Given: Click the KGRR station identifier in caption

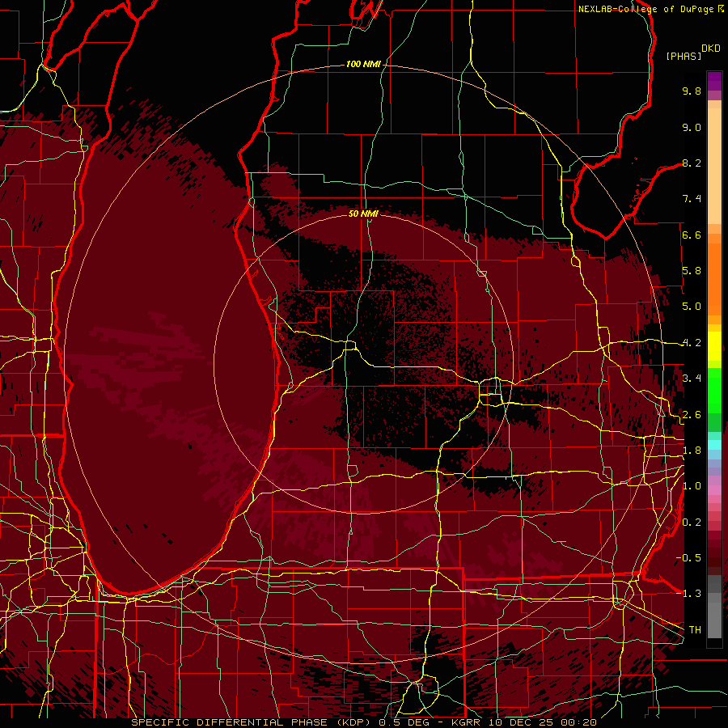Looking at the screenshot, I should click(x=467, y=722).
